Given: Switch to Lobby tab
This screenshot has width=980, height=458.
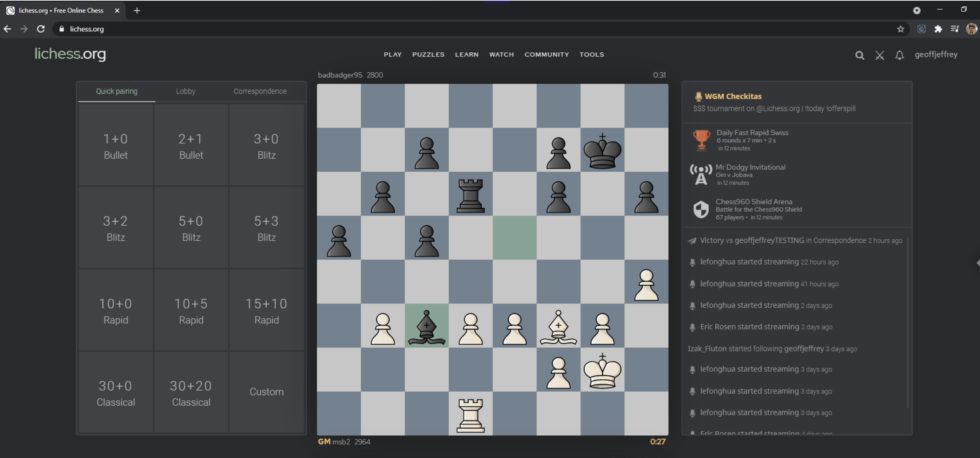Looking at the screenshot, I should (x=185, y=91).
